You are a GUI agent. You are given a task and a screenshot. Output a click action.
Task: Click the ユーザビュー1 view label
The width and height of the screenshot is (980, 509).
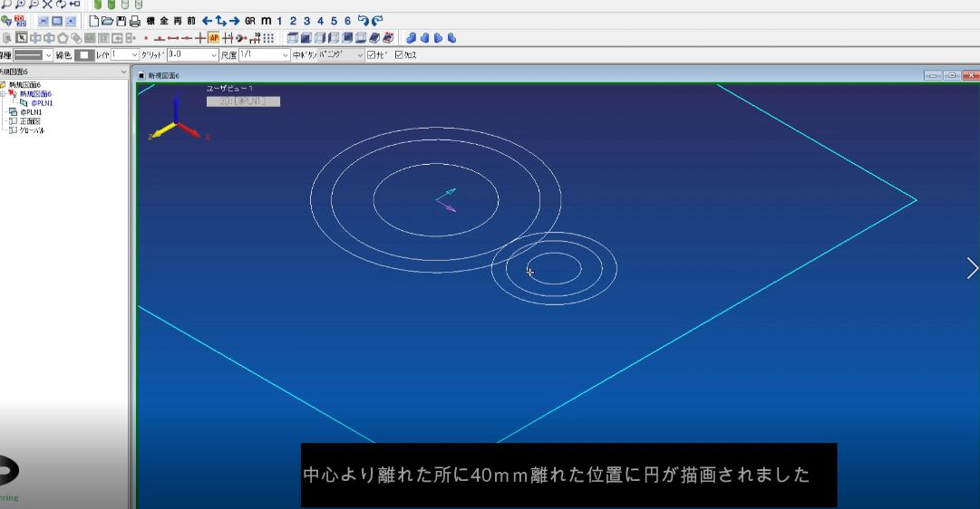tap(229, 89)
